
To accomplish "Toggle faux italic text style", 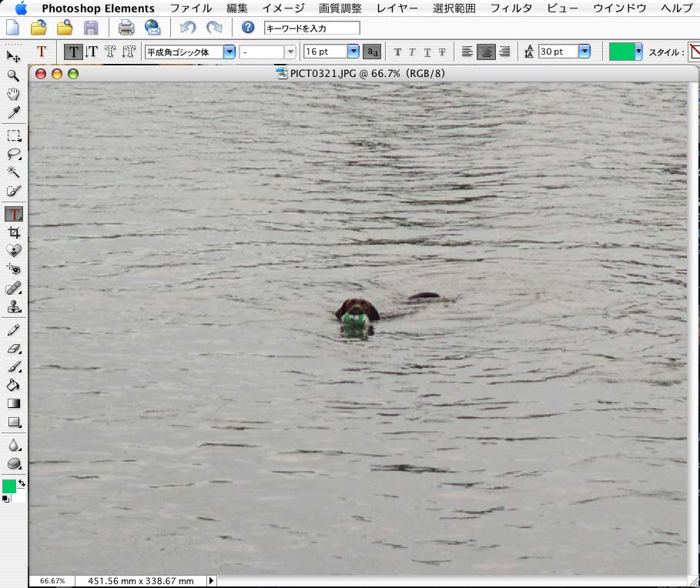I will 412,52.
